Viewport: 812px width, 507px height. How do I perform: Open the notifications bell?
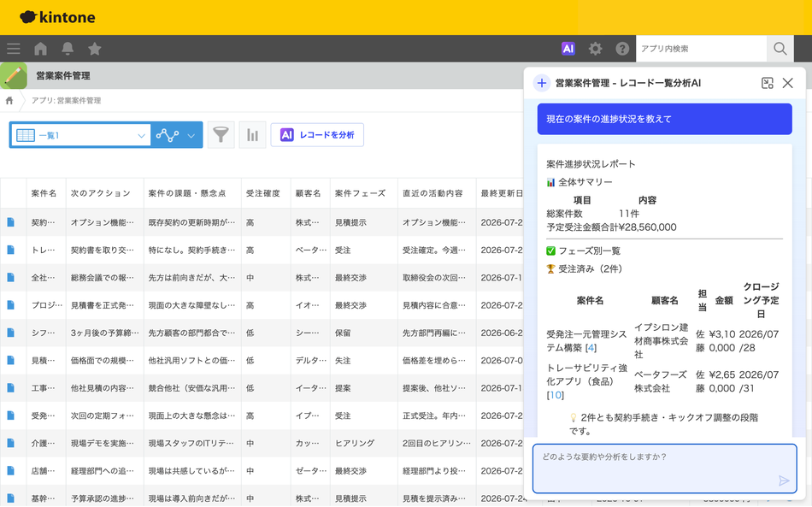click(68, 49)
